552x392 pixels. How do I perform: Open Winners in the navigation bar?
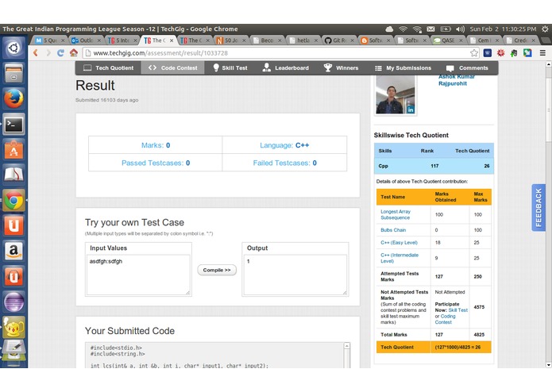tap(341, 68)
